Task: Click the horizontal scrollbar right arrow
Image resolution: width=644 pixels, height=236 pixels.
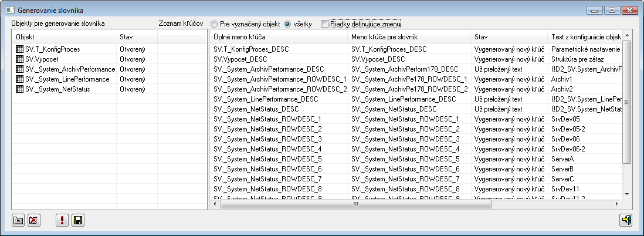Action: (618, 203)
